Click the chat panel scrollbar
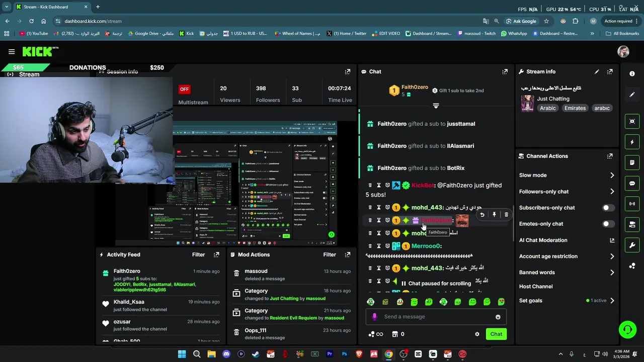Image resolution: width=644 pixels, height=362 pixels. 513,224
